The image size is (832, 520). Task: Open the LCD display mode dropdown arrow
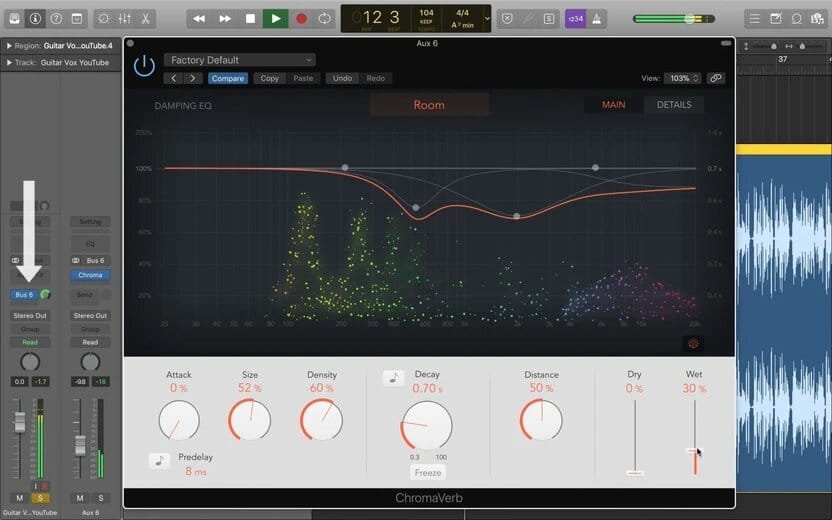pyautogui.click(x=487, y=19)
